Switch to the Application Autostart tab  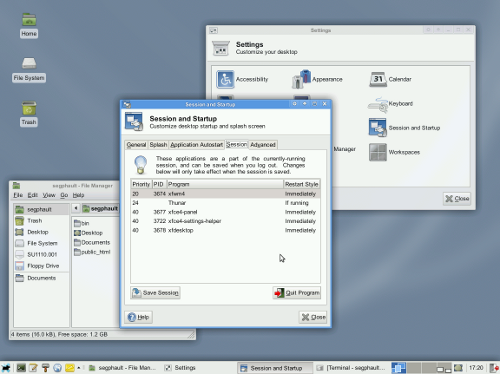click(196, 145)
